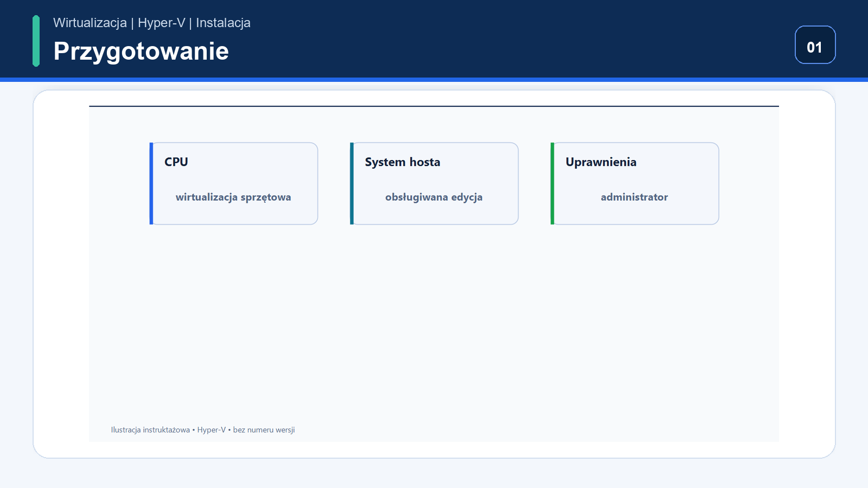The height and width of the screenshot is (488, 868).
Task: Click the title text Przygotowanie
Action: coord(141,52)
